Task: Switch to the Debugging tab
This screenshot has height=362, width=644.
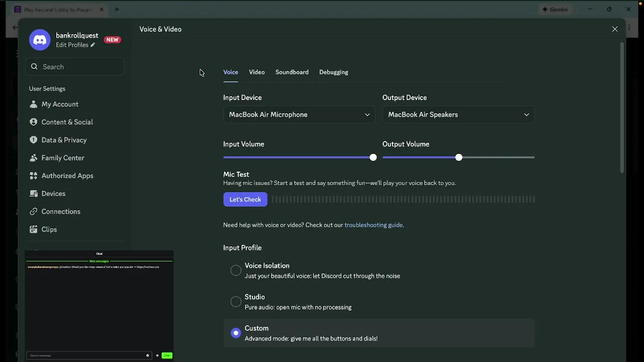Action: point(334,72)
